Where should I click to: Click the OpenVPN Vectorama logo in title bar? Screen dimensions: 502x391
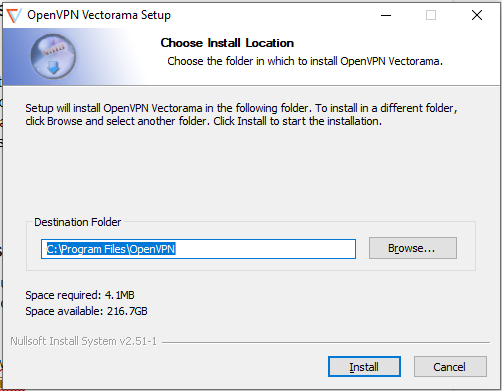(14, 15)
